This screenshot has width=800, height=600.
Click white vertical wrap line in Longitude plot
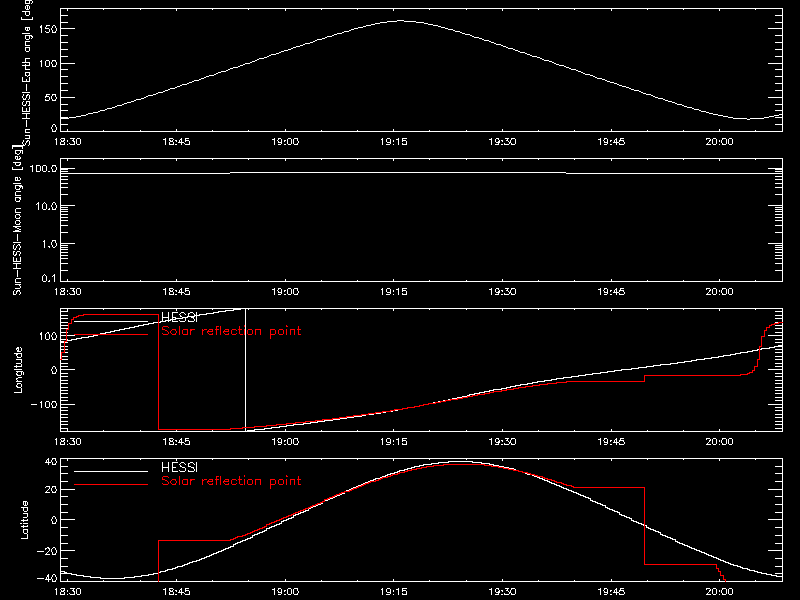(246, 368)
